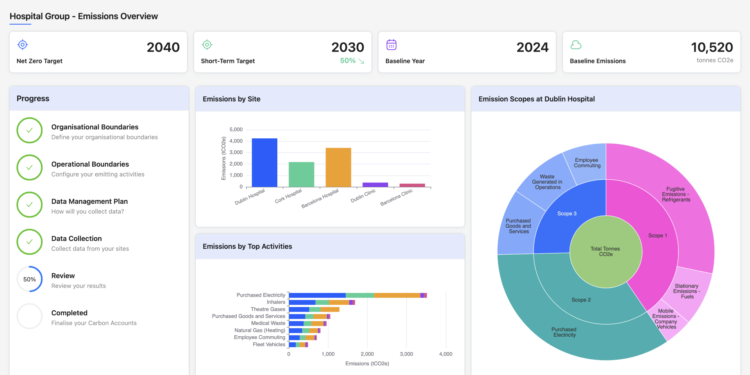Image resolution: width=750 pixels, height=375 pixels.
Task: Click the Fleet Vehicles stacked bar
Action: pos(298,344)
